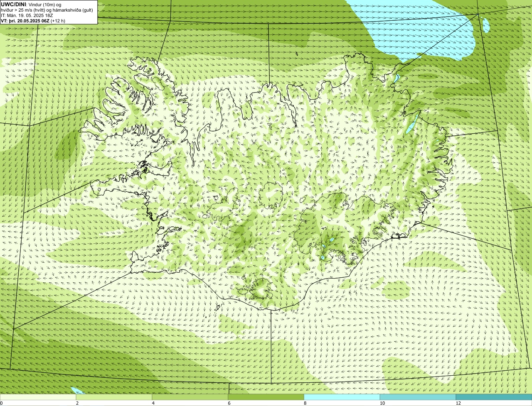Click the teal legend swatch above 12 m/s
This screenshot has width=532, height=406.
(494, 397)
